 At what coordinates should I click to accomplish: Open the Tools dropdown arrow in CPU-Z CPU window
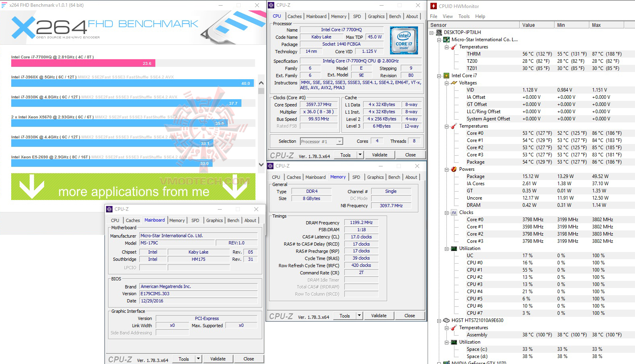(x=360, y=155)
